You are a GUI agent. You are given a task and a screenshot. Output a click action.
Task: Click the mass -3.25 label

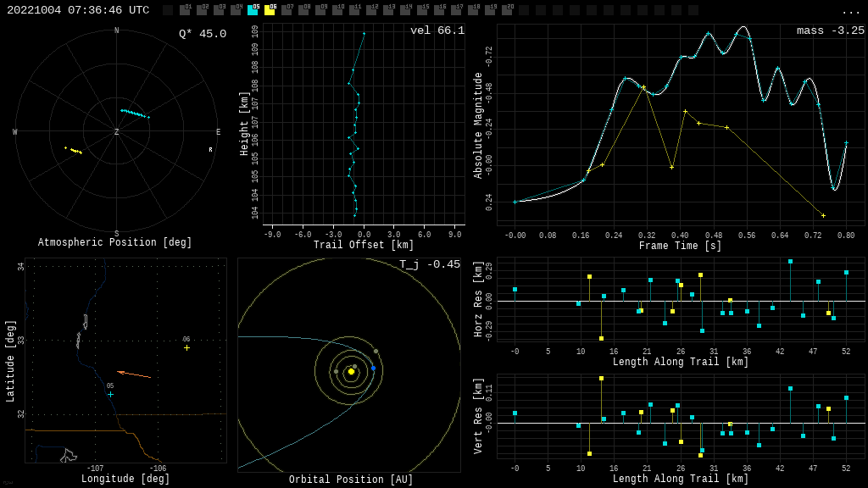[x=830, y=30]
